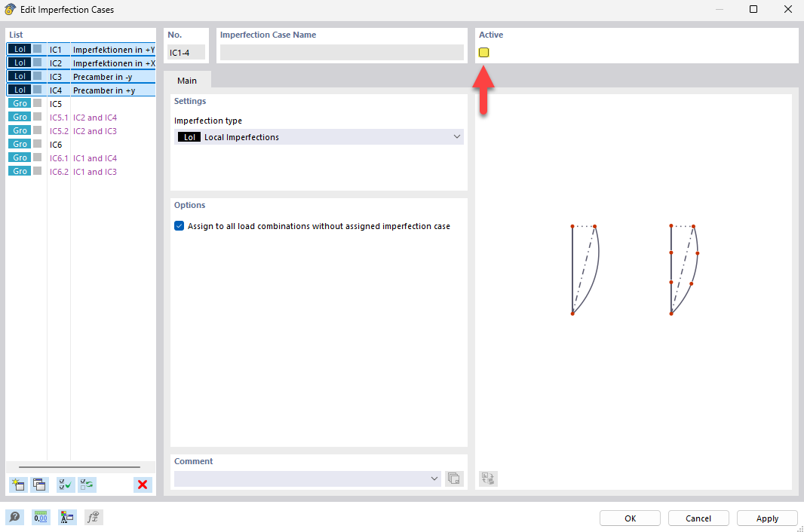The height and width of the screenshot is (532, 804).
Task: Close the Edit Imperfection Cases dialog
Action: (788, 9)
